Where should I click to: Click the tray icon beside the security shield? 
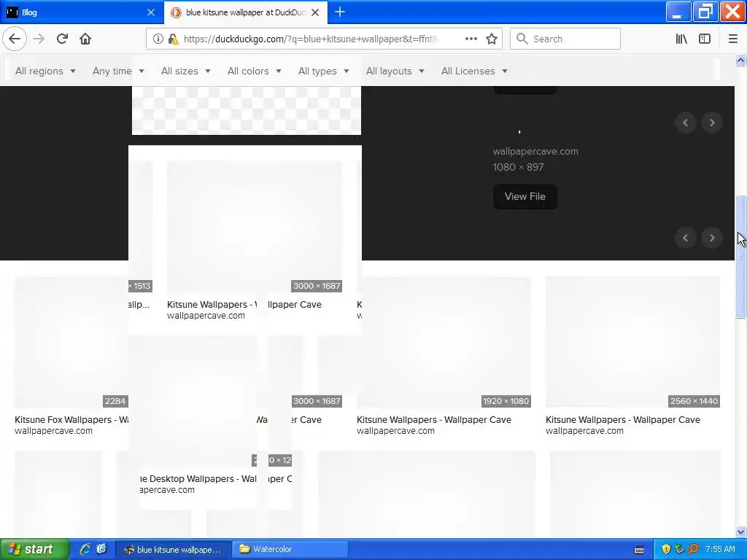point(680,549)
